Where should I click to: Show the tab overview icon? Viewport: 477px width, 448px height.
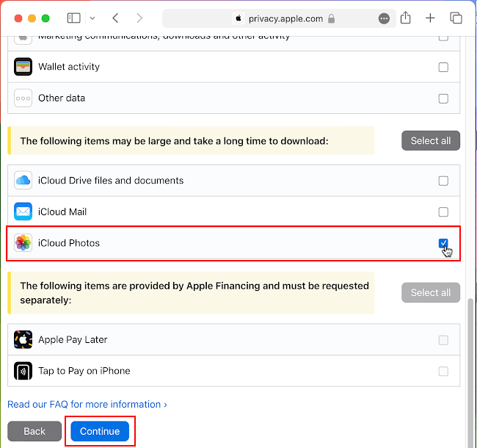coord(456,18)
